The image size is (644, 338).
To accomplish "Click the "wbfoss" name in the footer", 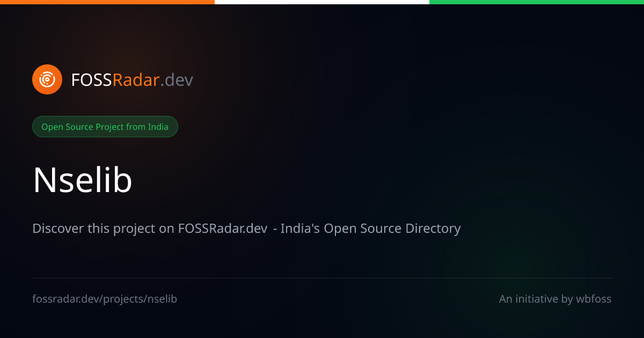I will (x=594, y=299).
